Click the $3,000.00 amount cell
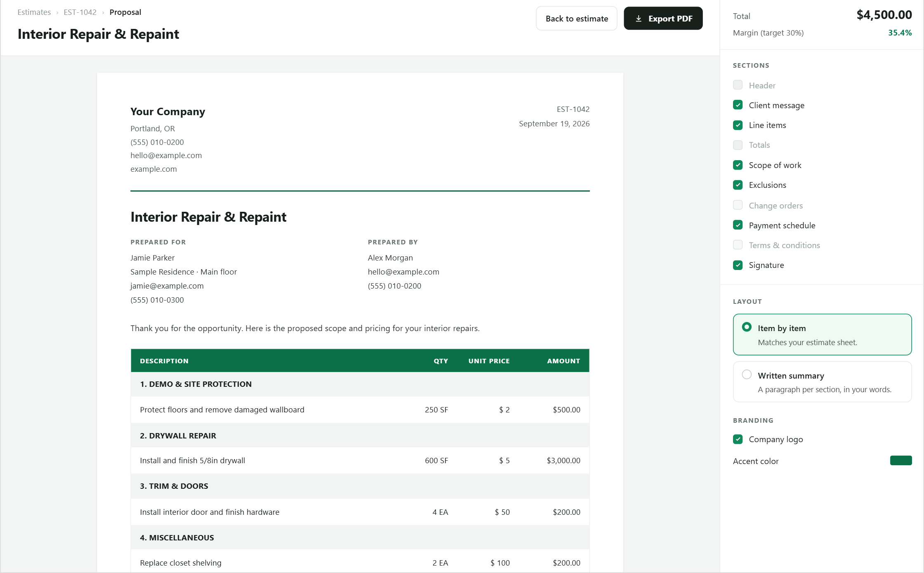The width and height of the screenshot is (924, 573). point(563,460)
